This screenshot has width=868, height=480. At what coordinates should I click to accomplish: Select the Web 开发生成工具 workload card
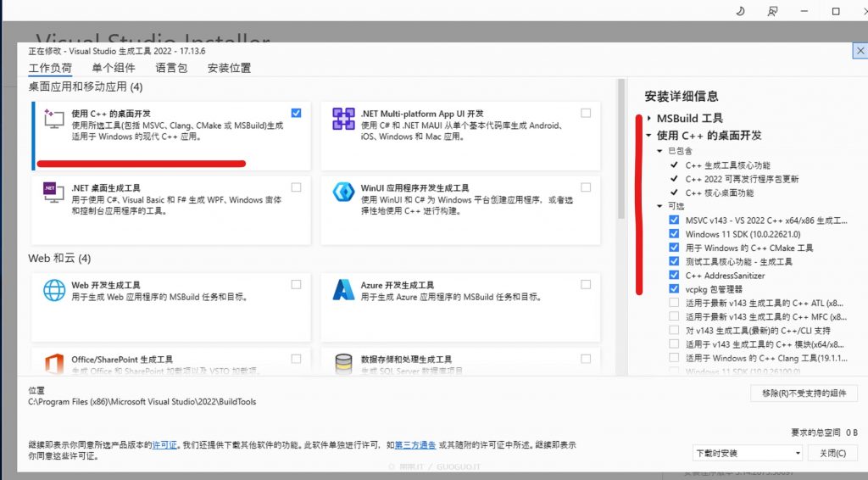[x=171, y=307]
